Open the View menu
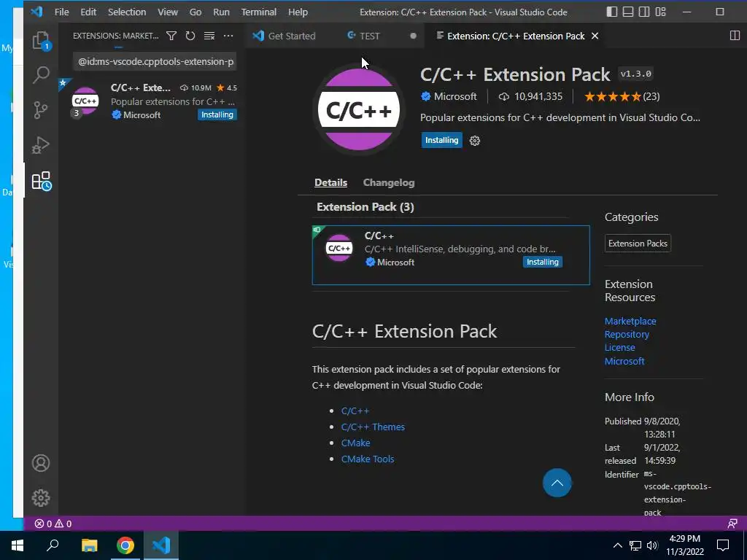The width and height of the screenshot is (747, 560). [x=168, y=12]
